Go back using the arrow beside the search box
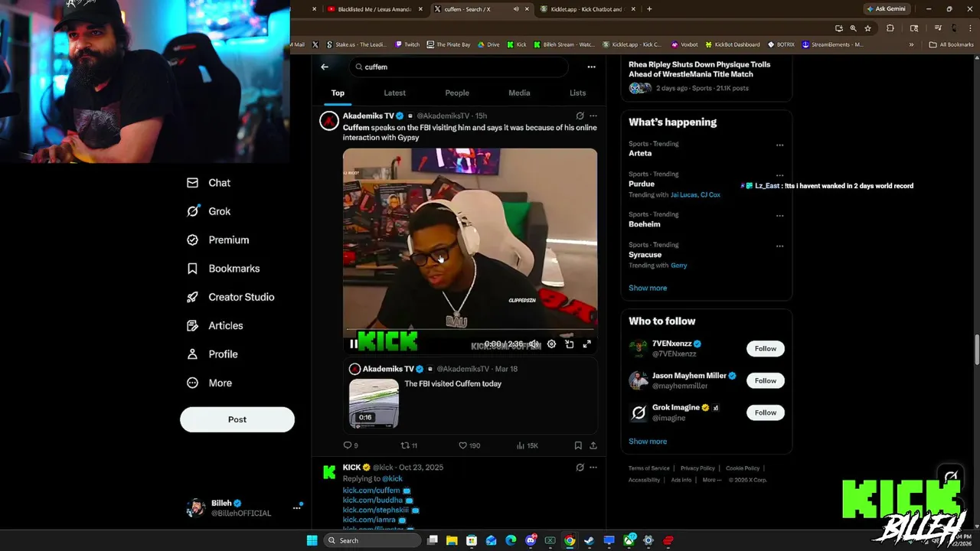Viewport: 980px width, 551px height. point(325,67)
